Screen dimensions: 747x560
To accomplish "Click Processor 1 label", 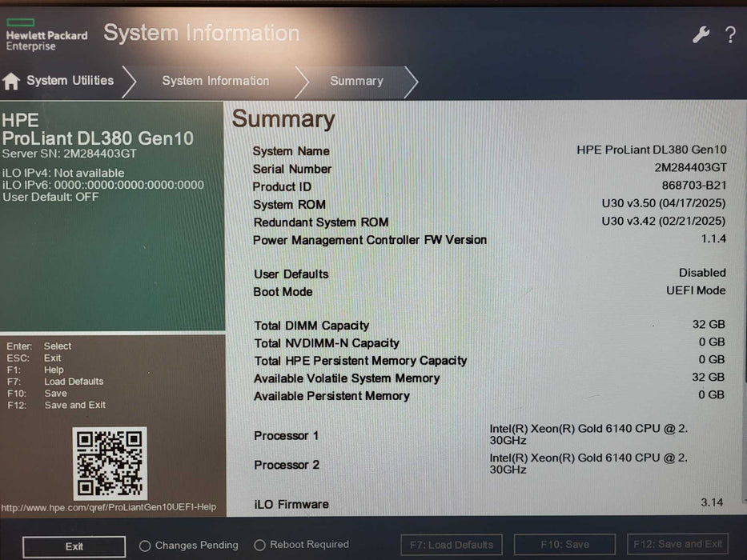I will 287,436.
